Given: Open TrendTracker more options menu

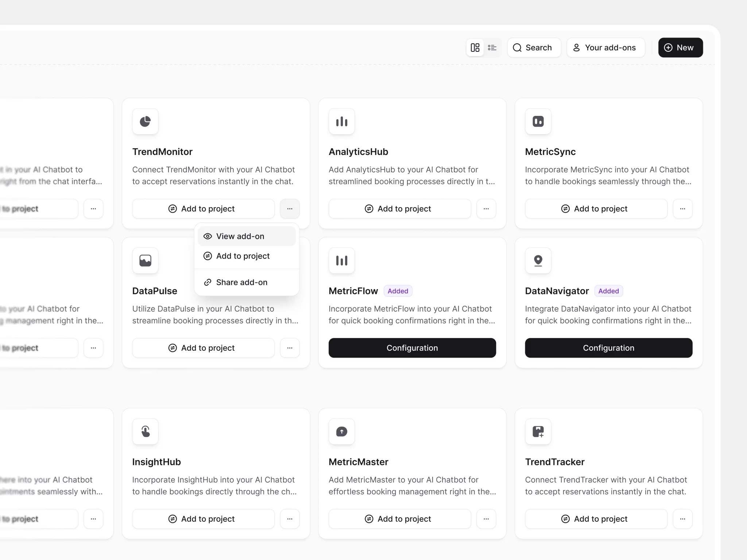Looking at the screenshot, I should pos(683,519).
